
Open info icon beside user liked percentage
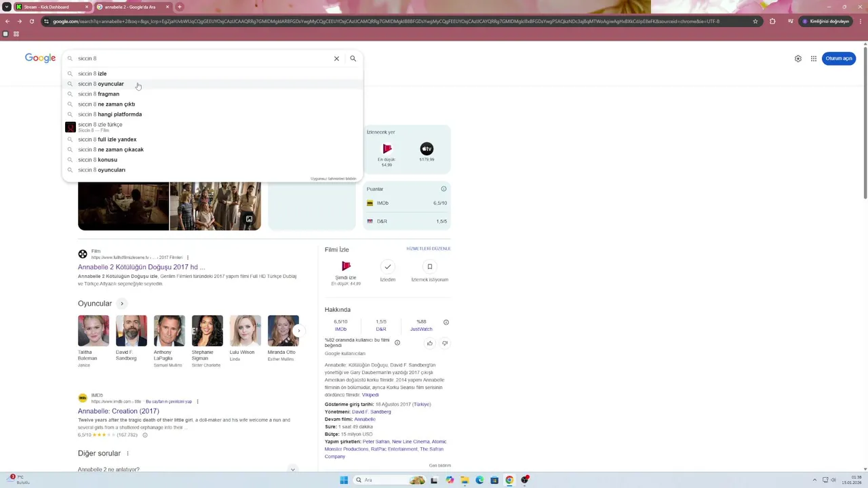[397, 343]
